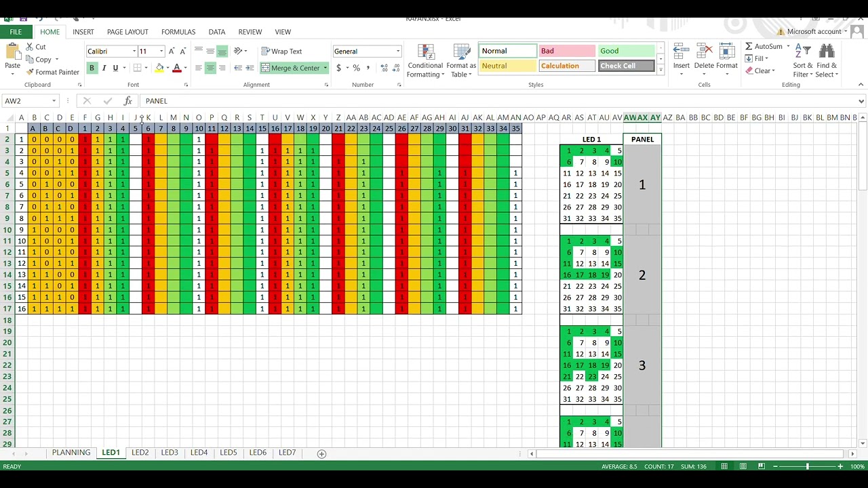Apply the Check Cell style
Image resolution: width=868 pixels, height=488 pixels.
click(627, 66)
